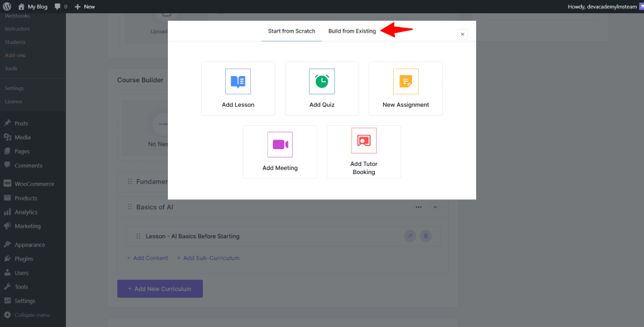644x327 pixels.
Task: Close the add content dialog
Action: (x=462, y=35)
